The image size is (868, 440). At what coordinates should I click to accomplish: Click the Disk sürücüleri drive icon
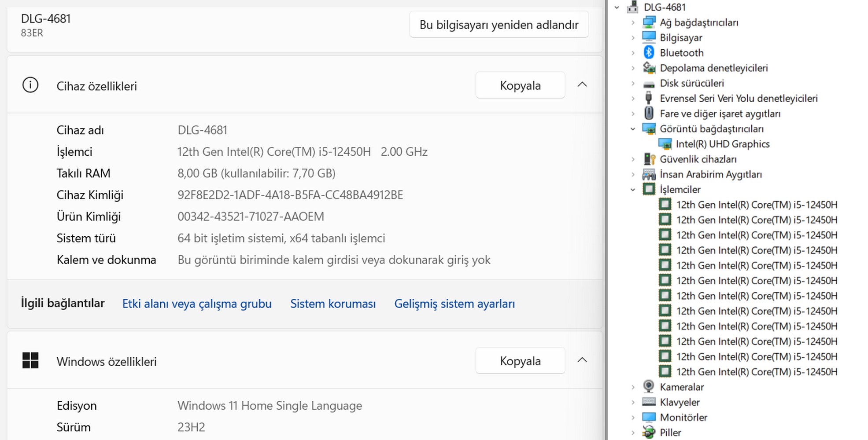coord(649,84)
